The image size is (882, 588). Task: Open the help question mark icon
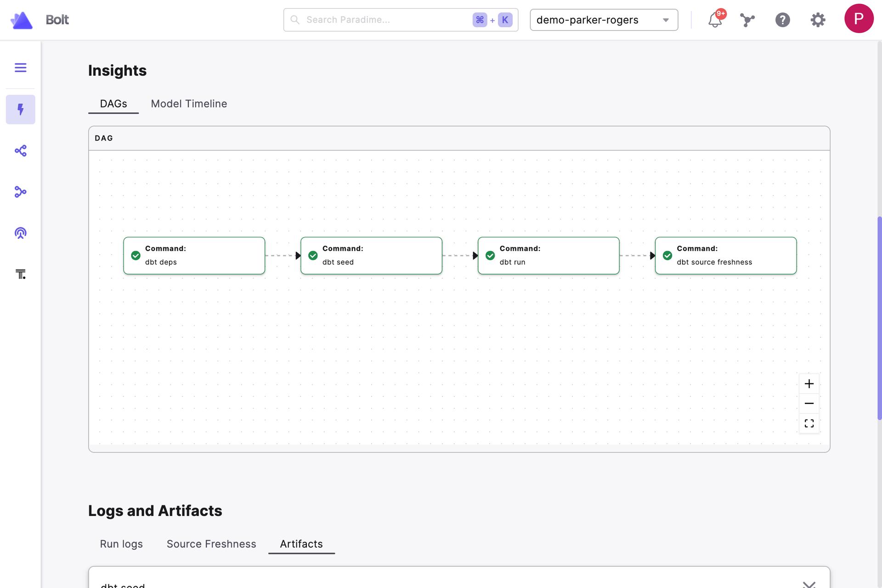tap(782, 20)
